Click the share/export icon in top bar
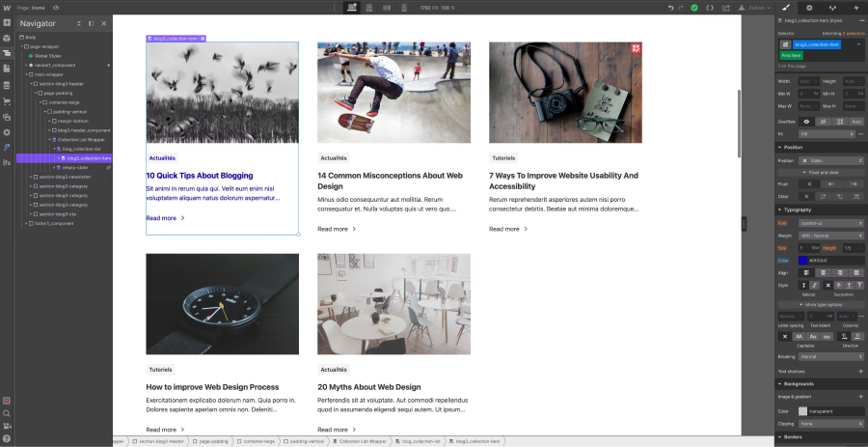 [725, 8]
